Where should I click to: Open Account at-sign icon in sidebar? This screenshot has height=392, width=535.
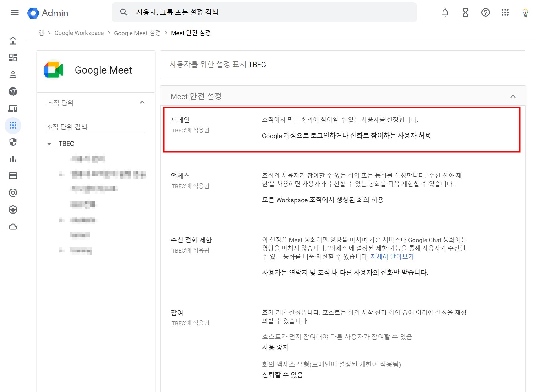13,193
